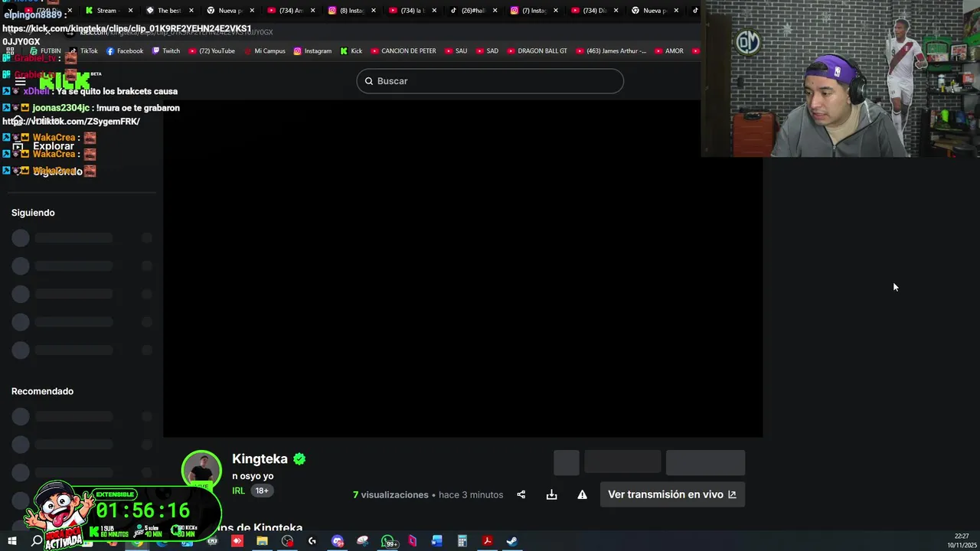Open the Windows Start menu
This screenshot has height=551, width=980.
12,541
